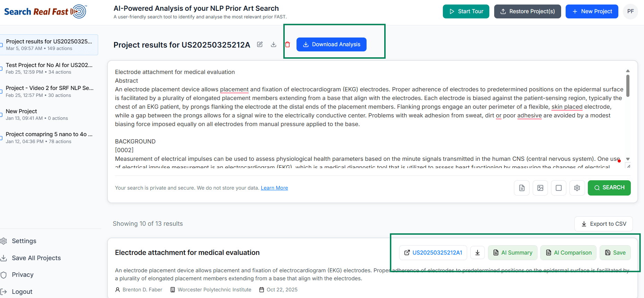The image size is (644, 298).
Task: Select the image search icon near SEARCH
Action: coord(540,188)
